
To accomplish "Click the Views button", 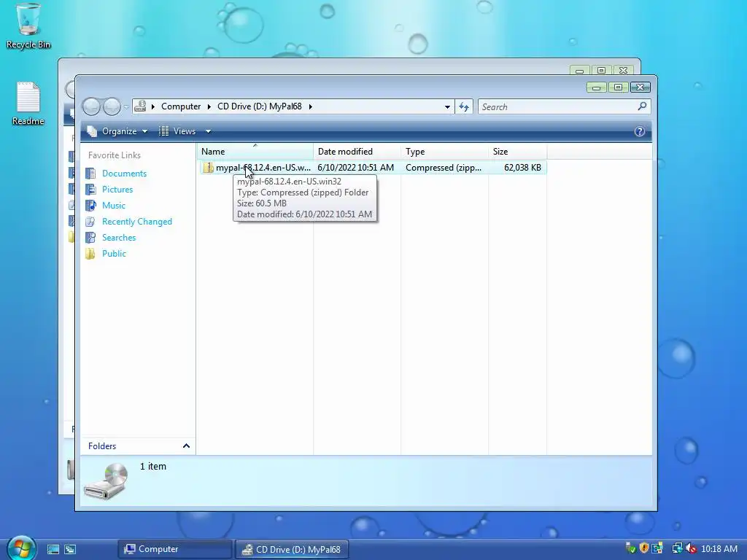I will pos(178,131).
